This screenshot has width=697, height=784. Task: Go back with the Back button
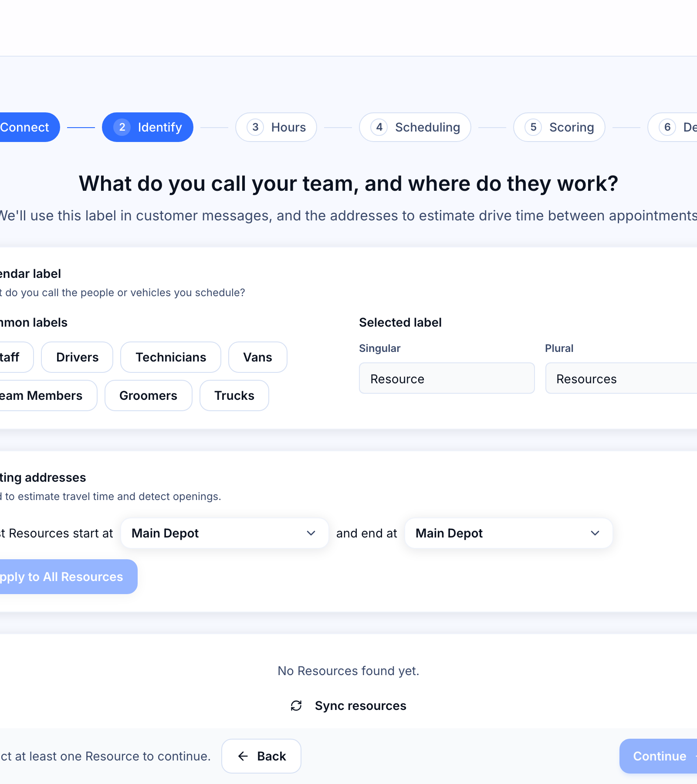261,756
